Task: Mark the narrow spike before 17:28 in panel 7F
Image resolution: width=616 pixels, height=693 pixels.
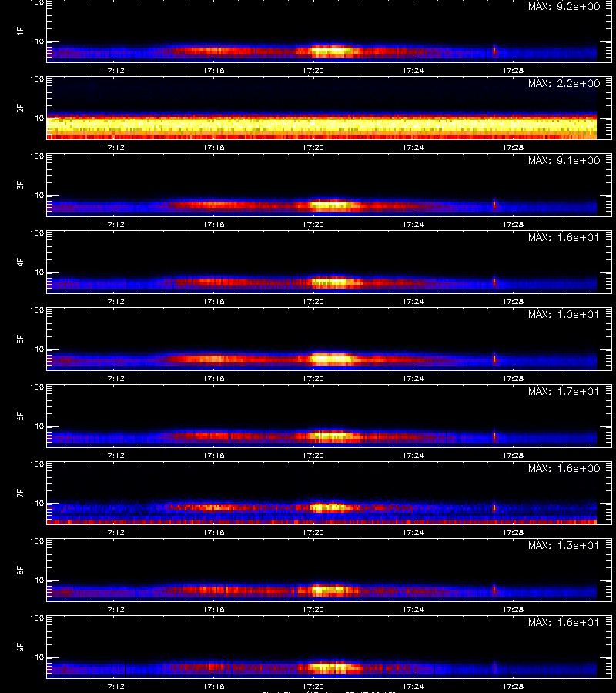Action: coord(494,508)
